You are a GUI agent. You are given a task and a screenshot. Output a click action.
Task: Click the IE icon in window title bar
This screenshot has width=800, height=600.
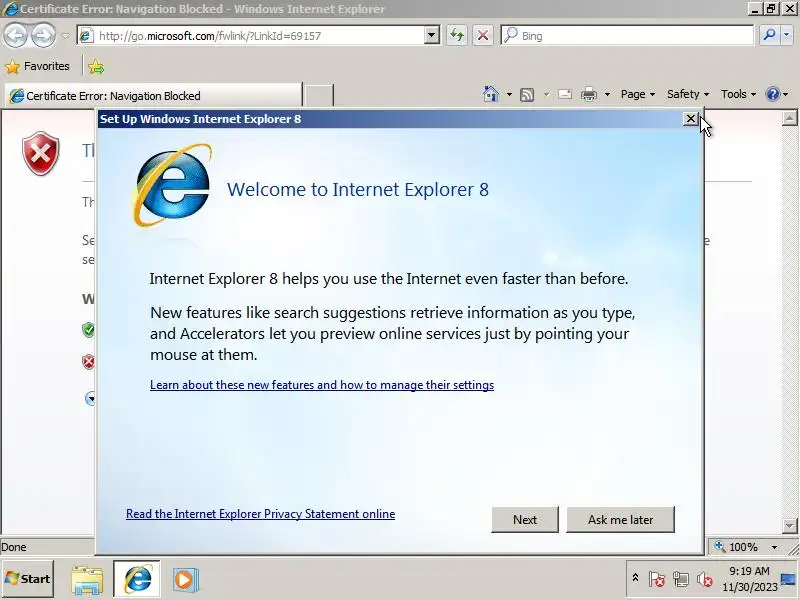(x=10, y=9)
